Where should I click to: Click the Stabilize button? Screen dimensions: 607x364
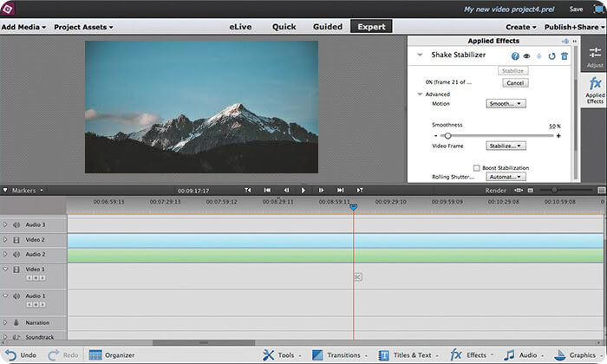click(512, 71)
